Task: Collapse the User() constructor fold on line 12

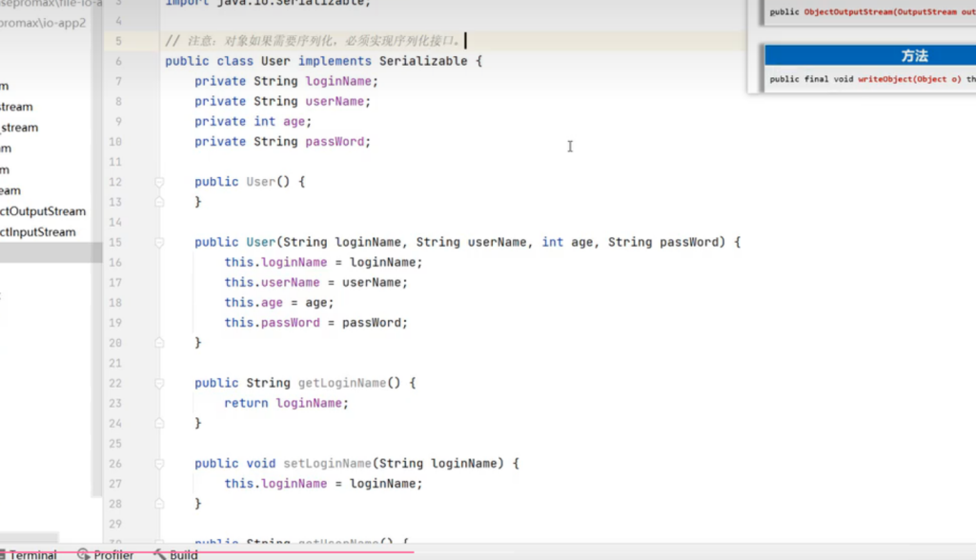Action: click(x=160, y=182)
